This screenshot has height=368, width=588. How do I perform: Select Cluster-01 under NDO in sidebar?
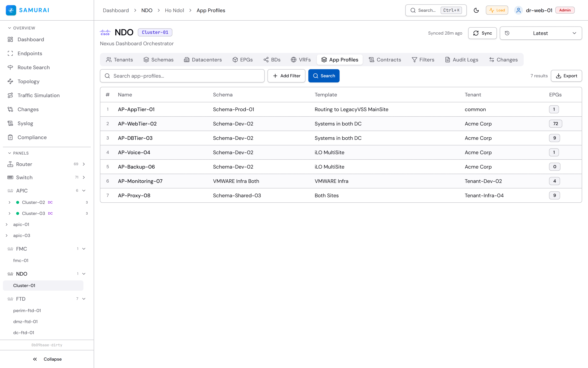(x=43, y=286)
